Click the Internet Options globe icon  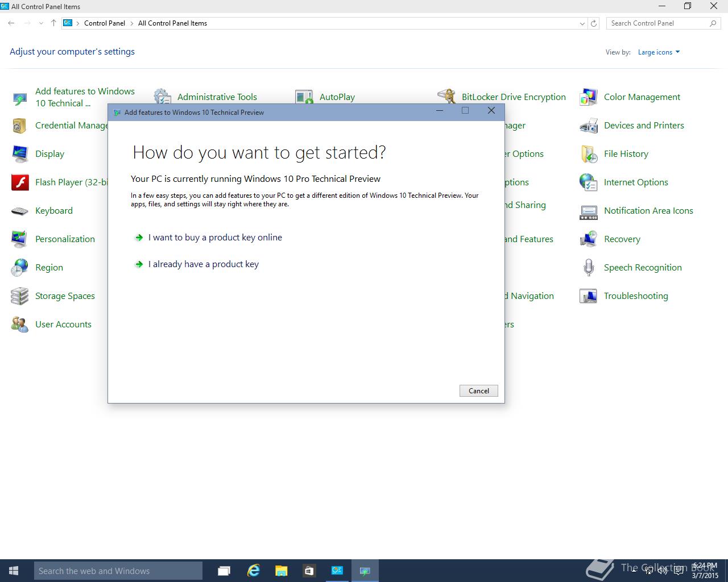click(589, 182)
